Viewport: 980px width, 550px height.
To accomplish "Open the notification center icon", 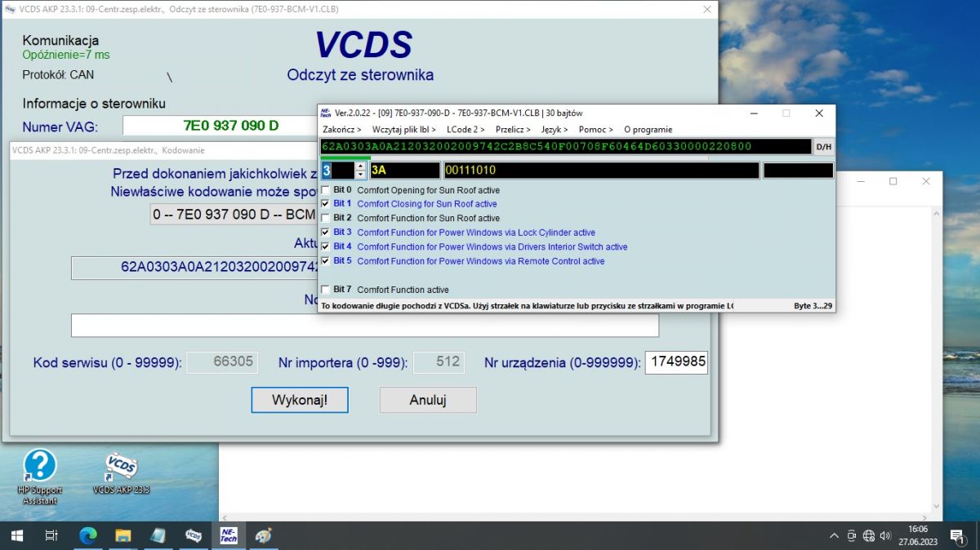I will tap(957, 536).
